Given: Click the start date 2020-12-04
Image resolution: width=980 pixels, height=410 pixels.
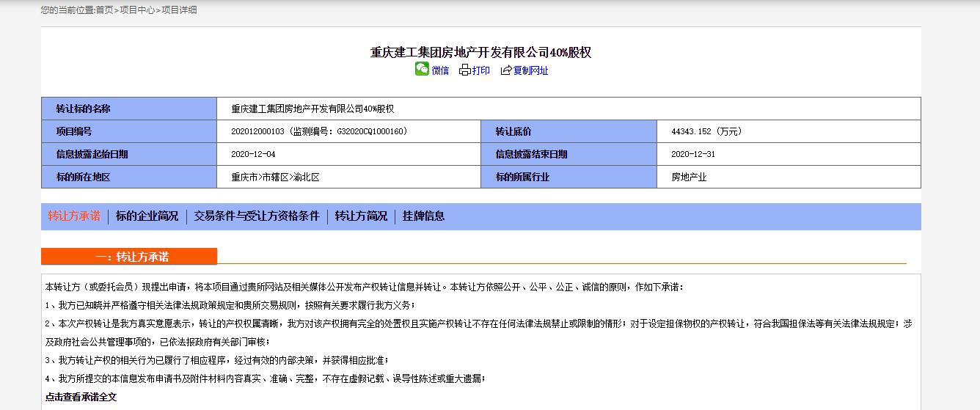Looking at the screenshot, I should pyautogui.click(x=253, y=154).
